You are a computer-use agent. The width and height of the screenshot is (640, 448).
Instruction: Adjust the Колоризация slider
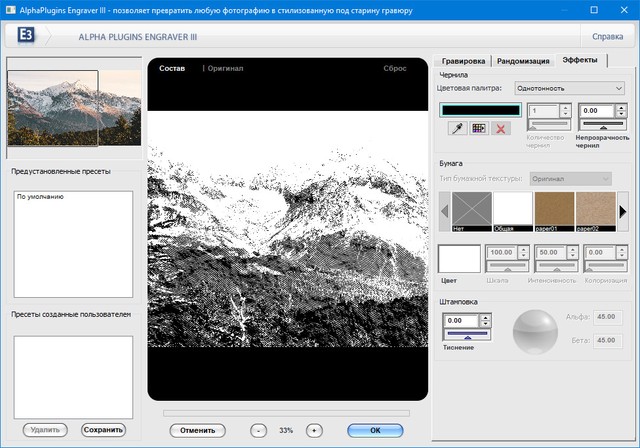[x=606, y=266]
